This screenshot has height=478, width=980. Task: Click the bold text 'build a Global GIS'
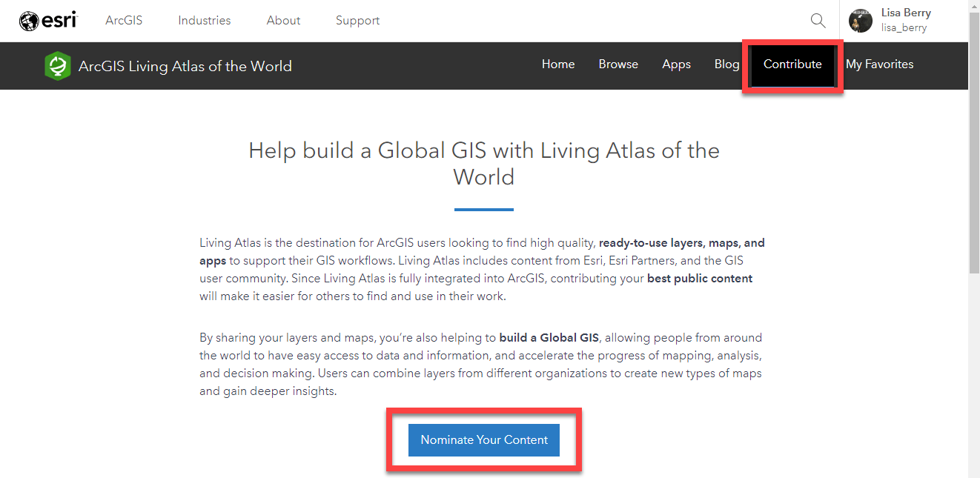pos(549,337)
